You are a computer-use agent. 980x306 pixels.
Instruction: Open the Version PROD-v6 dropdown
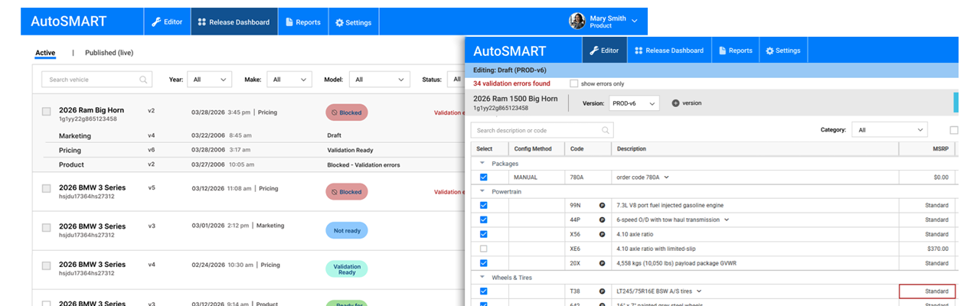click(634, 103)
